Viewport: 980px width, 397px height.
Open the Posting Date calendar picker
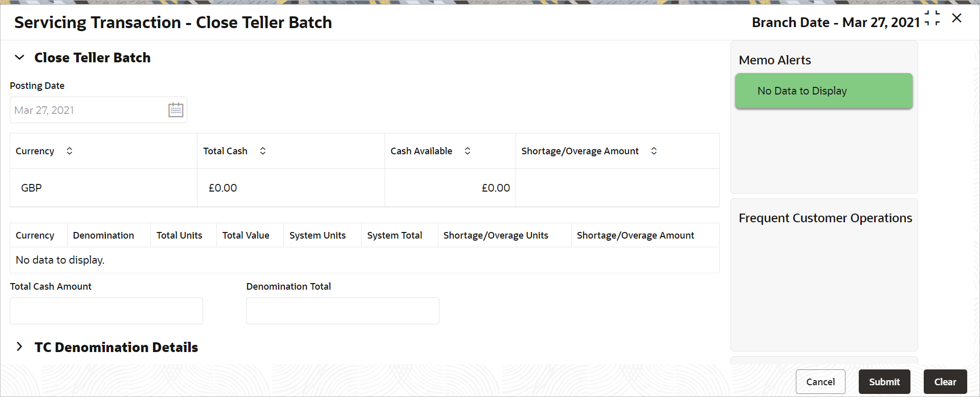pos(175,110)
